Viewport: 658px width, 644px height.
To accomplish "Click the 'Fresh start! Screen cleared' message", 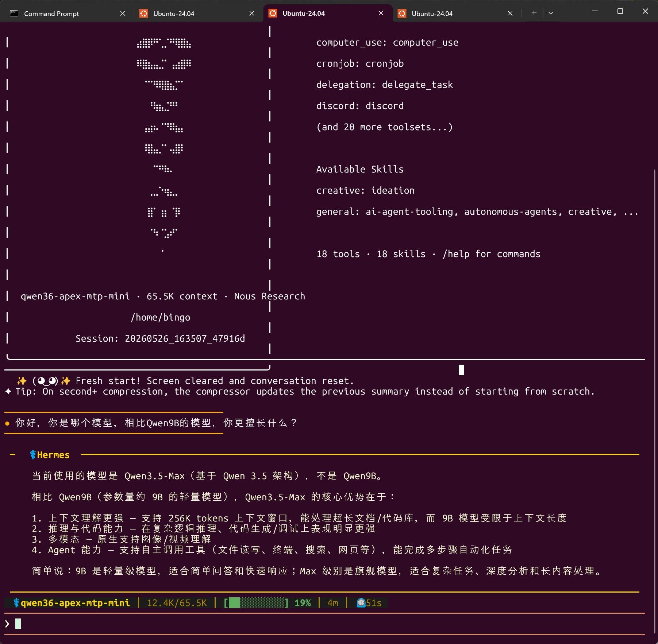I will click(215, 381).
